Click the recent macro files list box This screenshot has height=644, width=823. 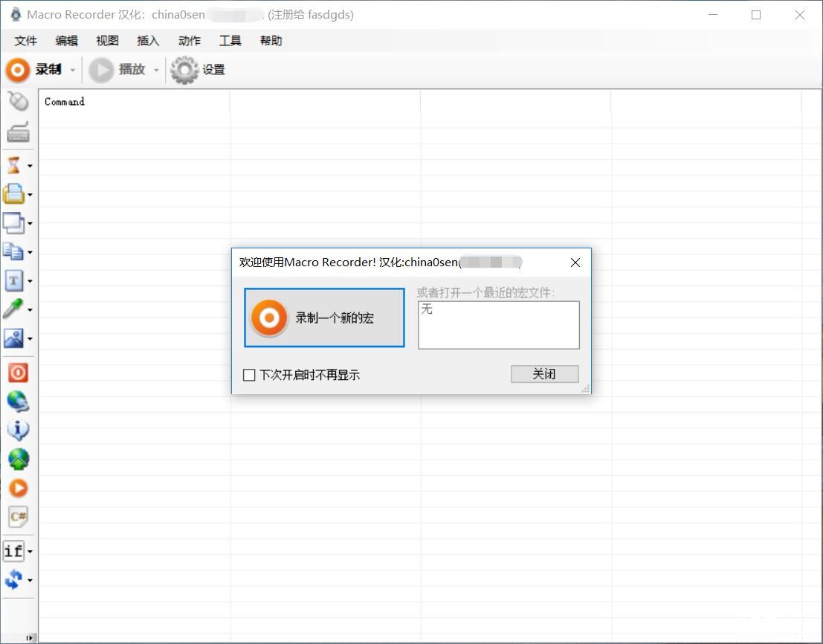[x=498, y=325]
